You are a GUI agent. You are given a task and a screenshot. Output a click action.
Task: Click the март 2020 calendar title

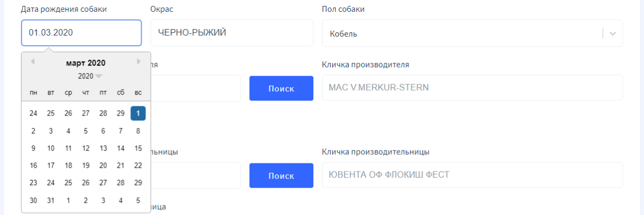point(86,63)
